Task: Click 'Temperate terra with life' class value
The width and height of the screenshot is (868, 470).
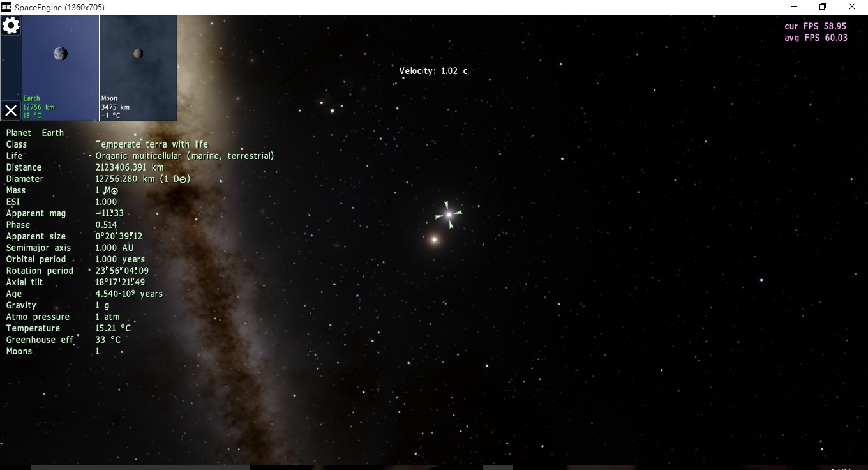Action: click(x=152, y=144)
